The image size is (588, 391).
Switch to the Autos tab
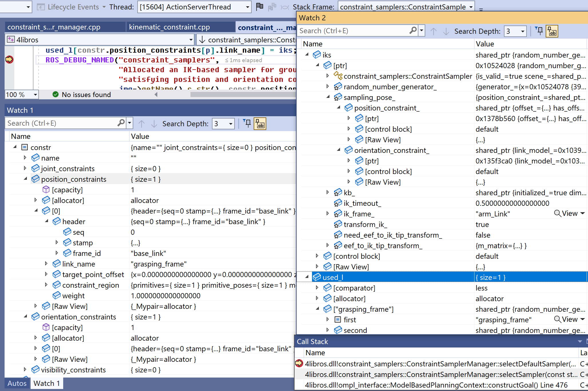tap(17, 383)
